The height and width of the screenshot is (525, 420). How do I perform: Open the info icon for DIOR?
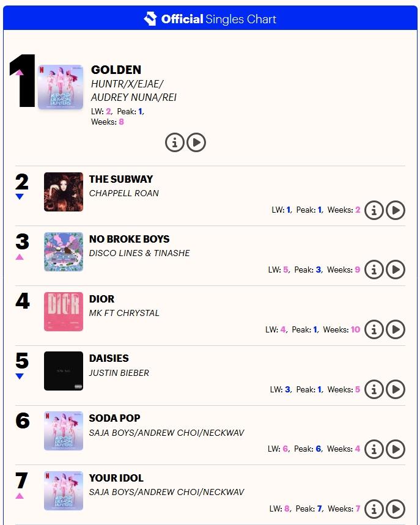(374, 329)
